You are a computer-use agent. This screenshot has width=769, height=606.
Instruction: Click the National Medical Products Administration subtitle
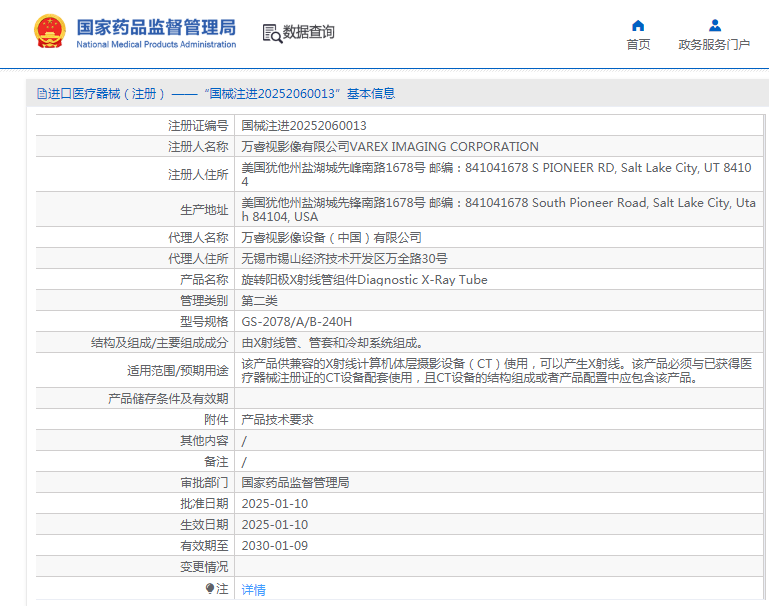click(x=156, y=45)
